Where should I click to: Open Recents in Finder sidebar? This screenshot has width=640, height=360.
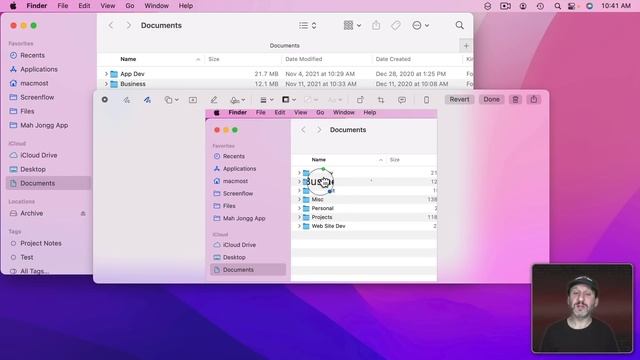[x=32, y=56]
